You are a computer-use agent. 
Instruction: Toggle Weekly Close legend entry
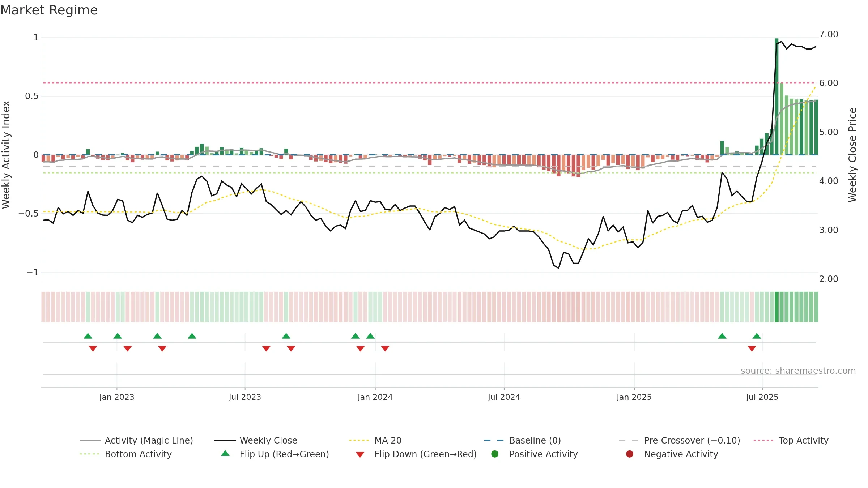pos(256,440)
